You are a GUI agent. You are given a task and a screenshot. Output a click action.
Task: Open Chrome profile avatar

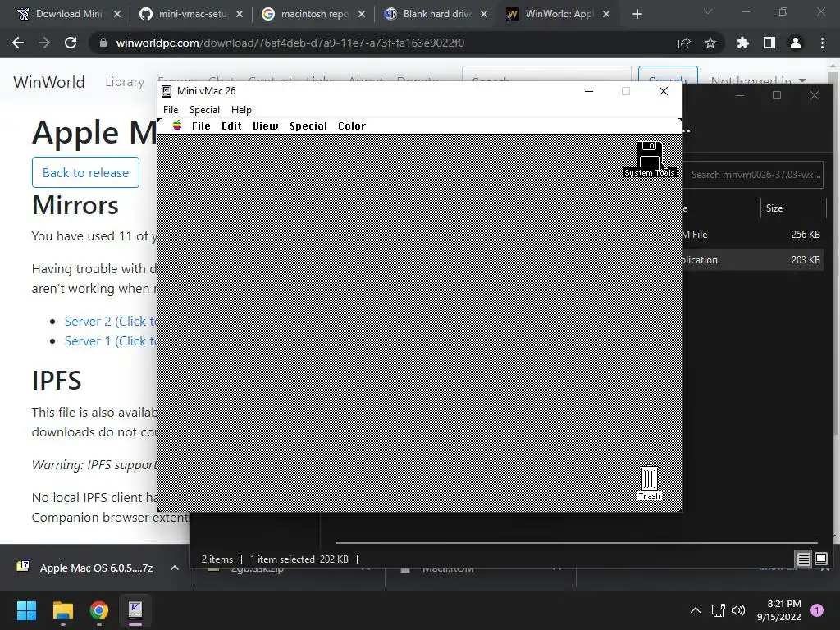pos(796,43)
